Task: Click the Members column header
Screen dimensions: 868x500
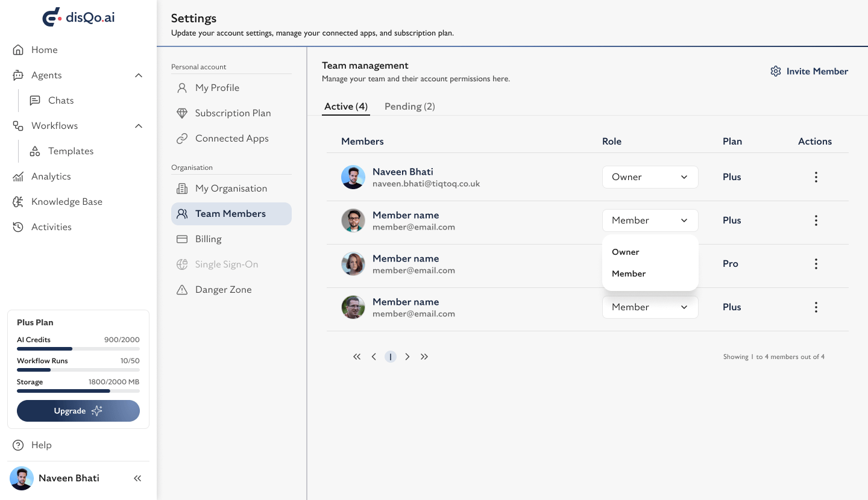Action: 362,142
